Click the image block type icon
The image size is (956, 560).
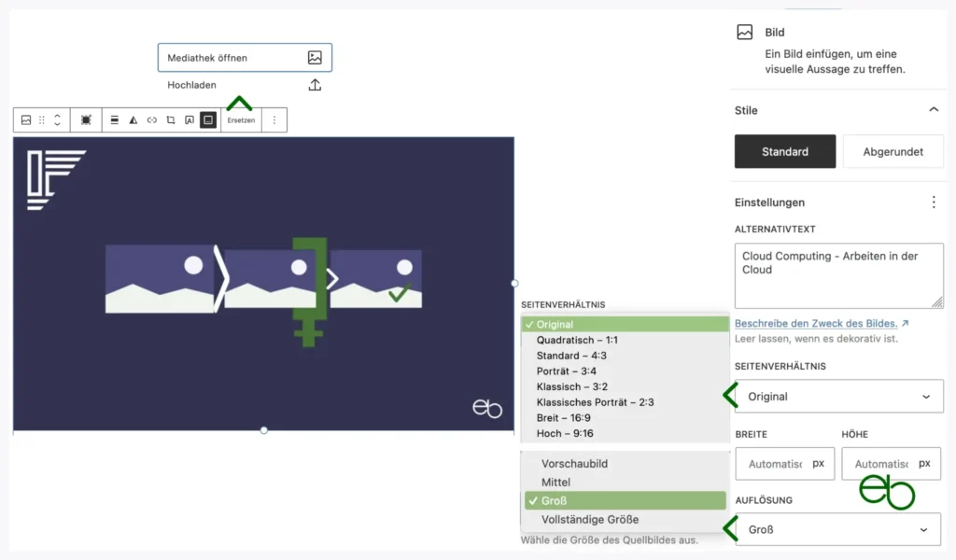(x=26, y=120)
